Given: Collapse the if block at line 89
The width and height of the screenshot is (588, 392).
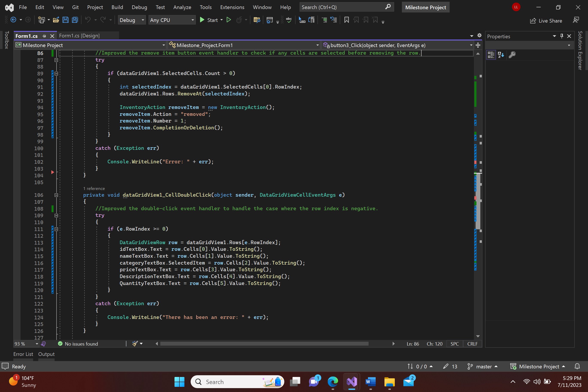Looking at the screenshot, I should 56,73.
